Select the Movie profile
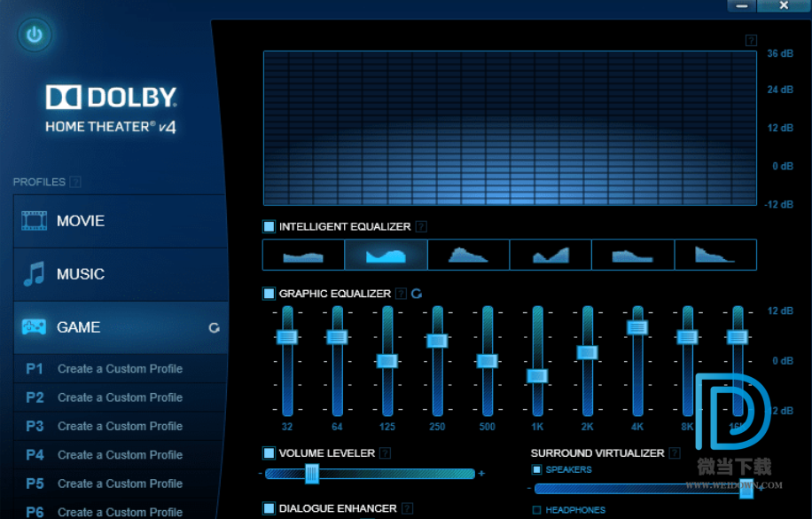 [121, 221]
